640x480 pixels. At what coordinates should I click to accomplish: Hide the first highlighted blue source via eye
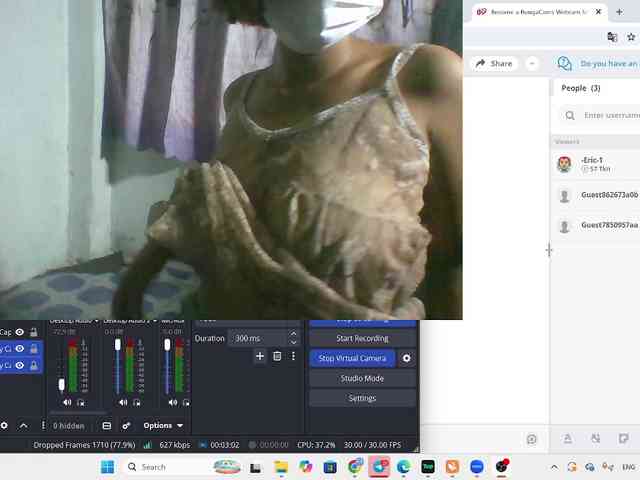[x=19, y=349]
